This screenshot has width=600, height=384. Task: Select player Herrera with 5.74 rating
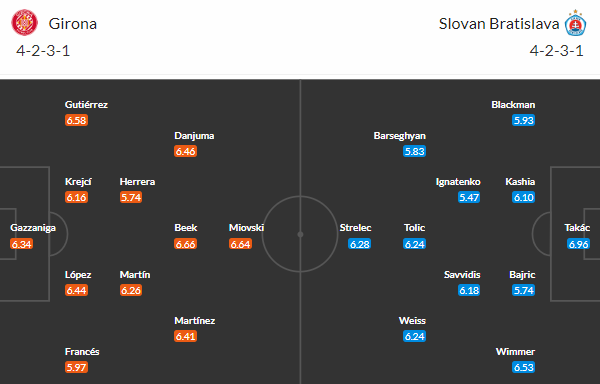[137, 181]
